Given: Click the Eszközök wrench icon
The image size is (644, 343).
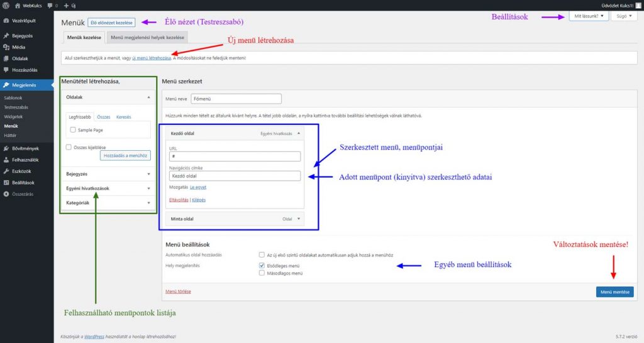Looking at the screenshot, I should (x=6, y=171).
